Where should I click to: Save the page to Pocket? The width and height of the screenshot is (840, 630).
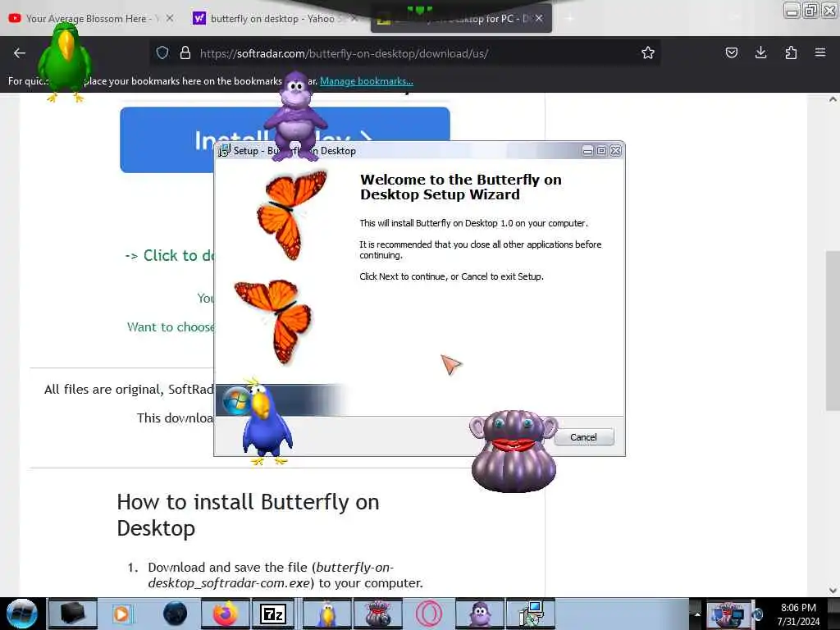pos(731,52)
